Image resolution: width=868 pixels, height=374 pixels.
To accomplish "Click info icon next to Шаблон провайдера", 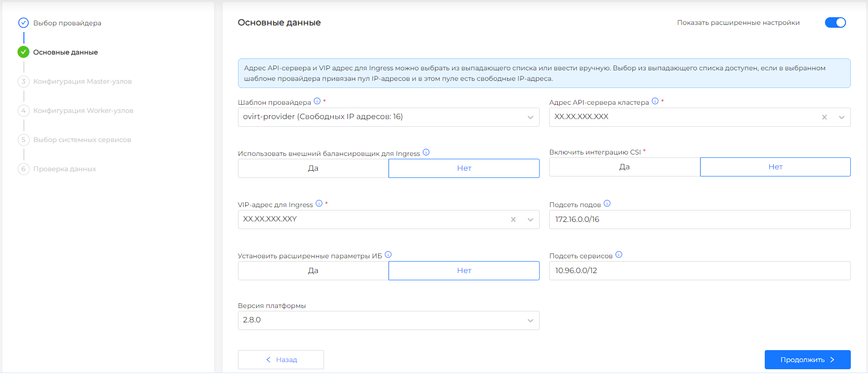I will point(317,101).
